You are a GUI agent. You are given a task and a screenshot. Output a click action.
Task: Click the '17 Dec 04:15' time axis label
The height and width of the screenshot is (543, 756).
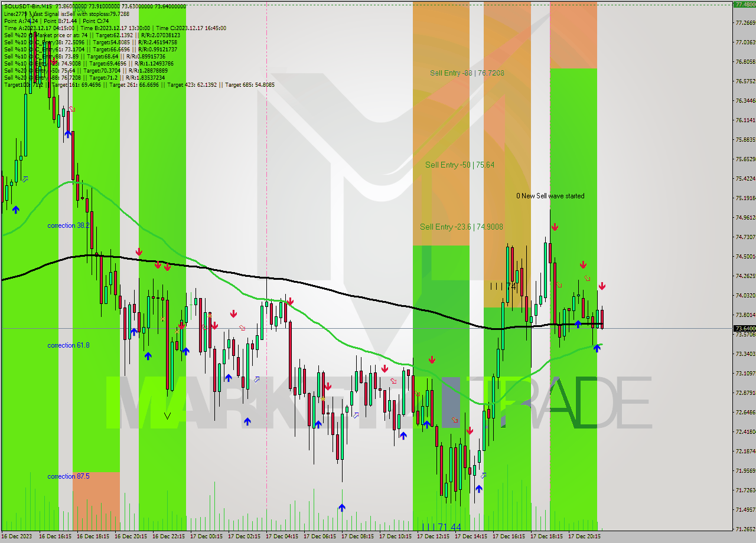click(x=282, y=537)
